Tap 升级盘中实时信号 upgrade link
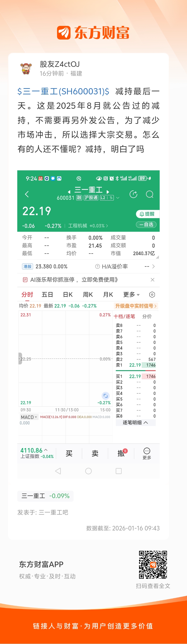This screenshot has height=644, width=187. tap(136, 306)
